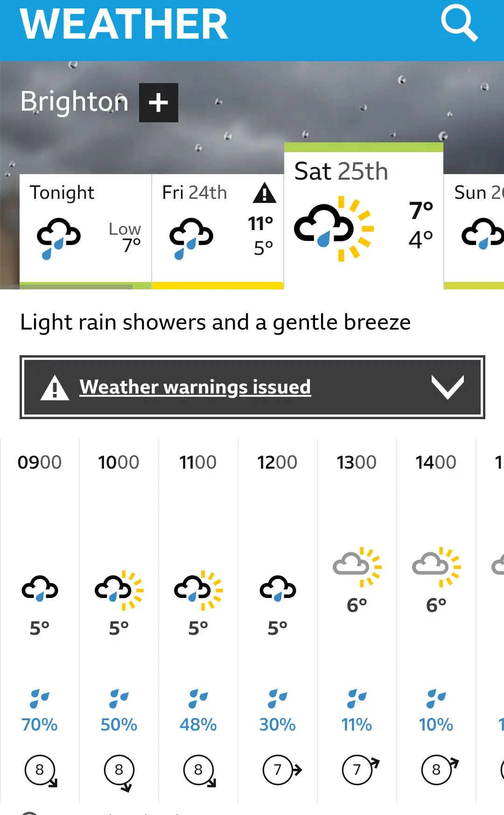Expand the 1100 hourly forecast column
Viewport: 504px width, 815px height.
[198, 621]
